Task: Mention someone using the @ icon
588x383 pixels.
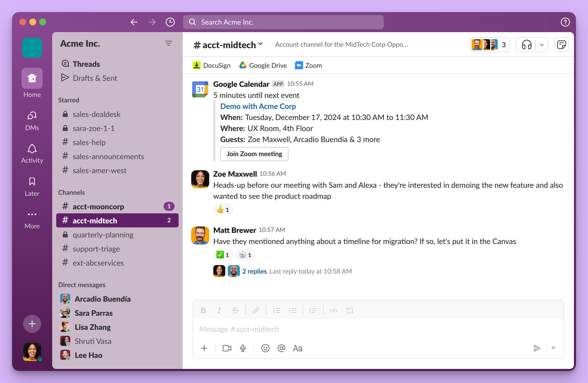Action: point(281,348)
